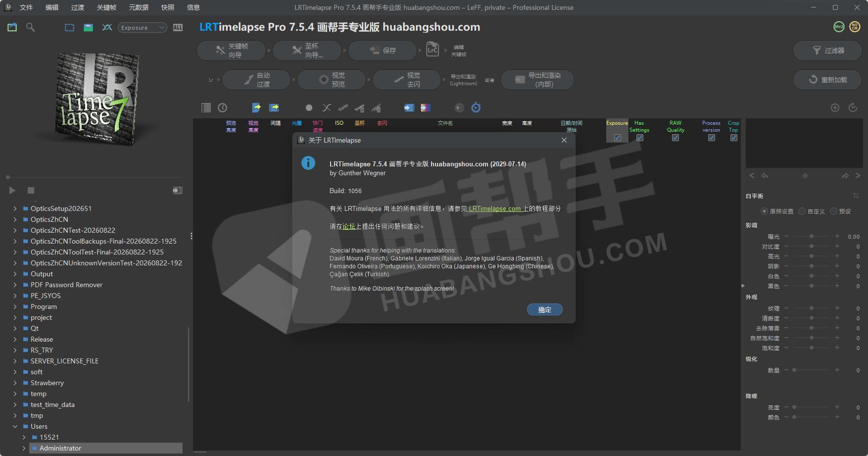Click the film frame with yellow arrow icon
Image resolution: width=868 pixels, height=456 pixels.
(274, 107)
